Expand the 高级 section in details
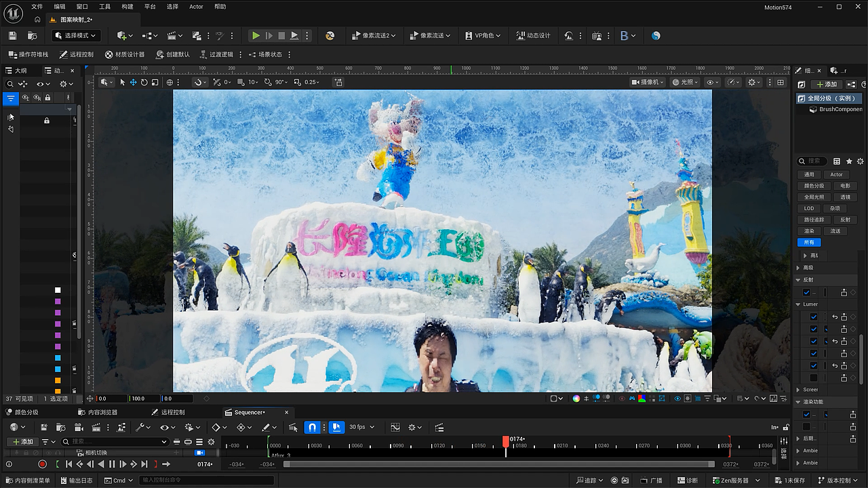 click(798, 268)
